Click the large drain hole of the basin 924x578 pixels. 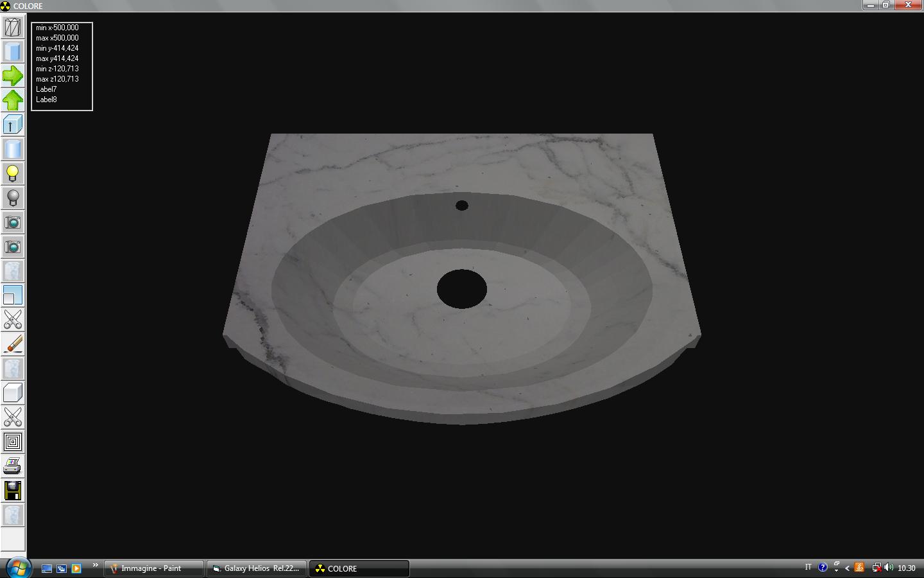pos(462,289)
